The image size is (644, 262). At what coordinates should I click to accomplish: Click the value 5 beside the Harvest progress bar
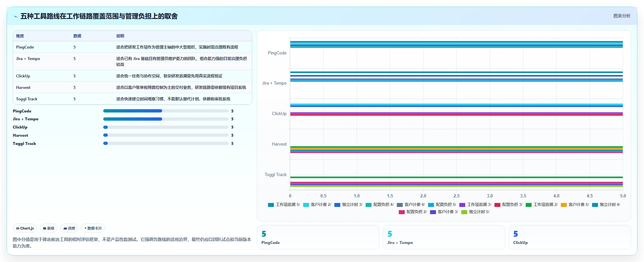[x=232, y=135]
